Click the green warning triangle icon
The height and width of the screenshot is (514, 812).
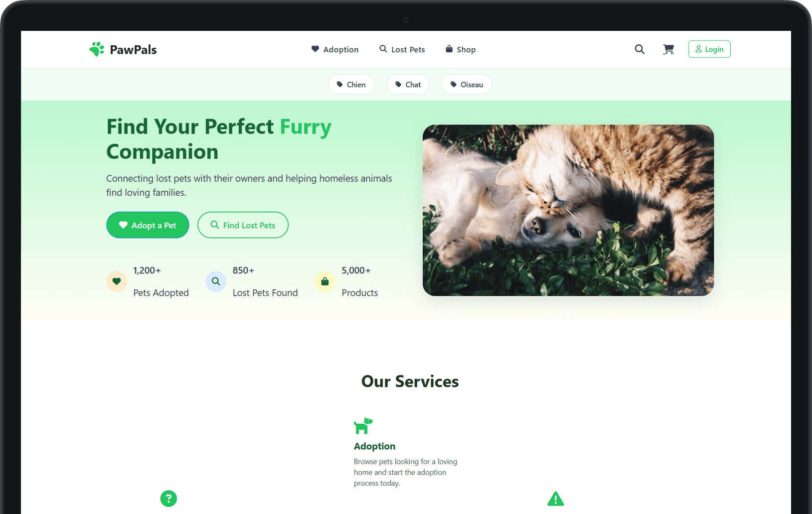[556, 499]
